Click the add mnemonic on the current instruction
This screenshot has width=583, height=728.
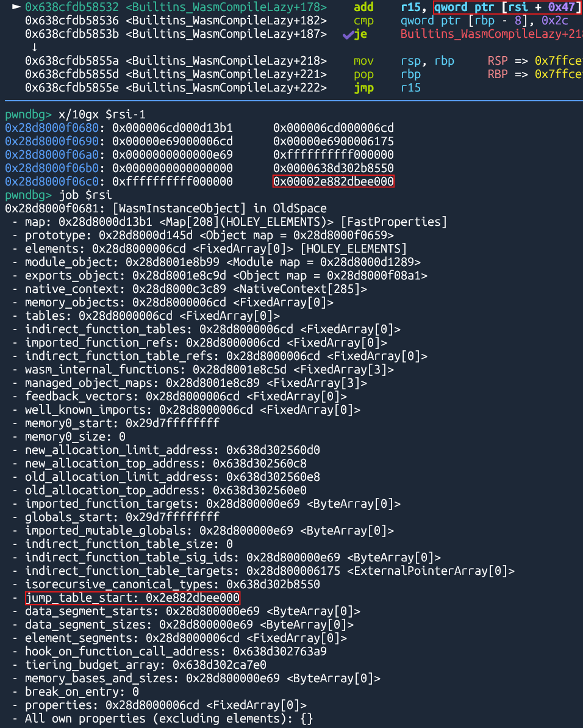363,7
